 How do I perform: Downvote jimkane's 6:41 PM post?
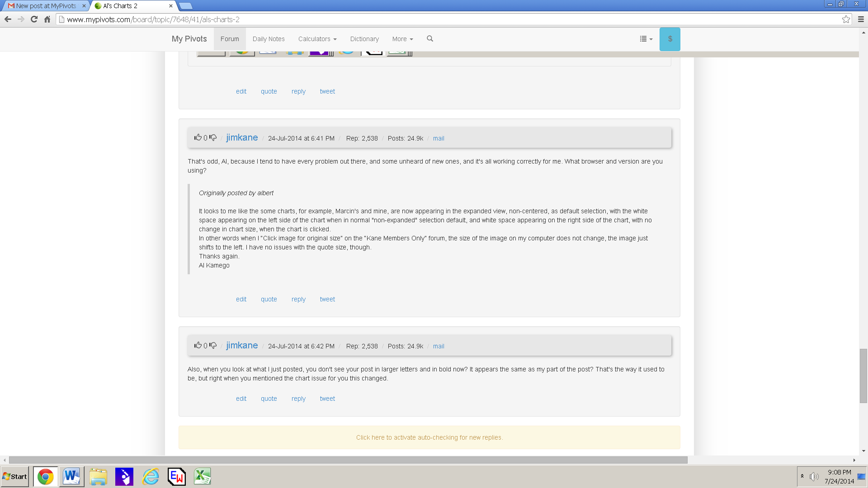point(213,138)
